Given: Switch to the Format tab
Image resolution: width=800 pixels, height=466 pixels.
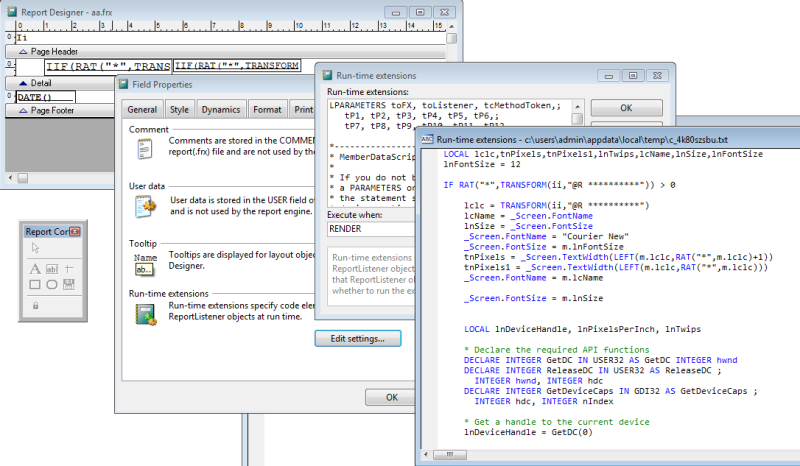Looking at the screenshot, I should [x=267, y=110].
